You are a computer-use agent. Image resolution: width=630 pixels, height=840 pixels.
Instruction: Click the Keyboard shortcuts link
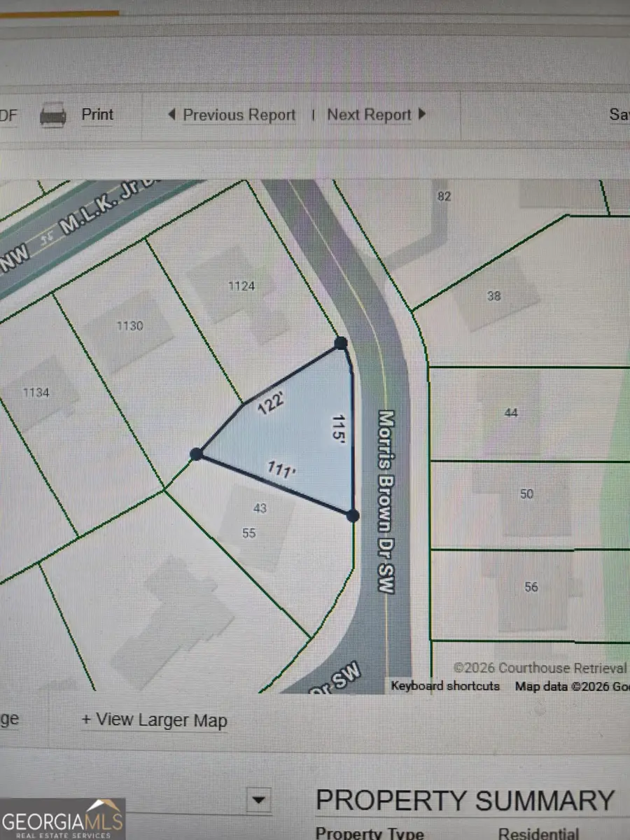(x=447, y=687)
